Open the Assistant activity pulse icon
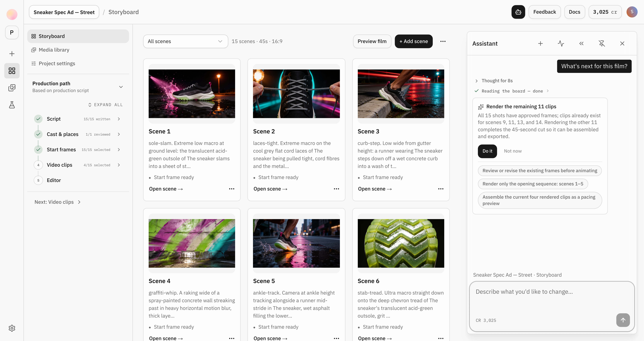 tap(561, 44)
